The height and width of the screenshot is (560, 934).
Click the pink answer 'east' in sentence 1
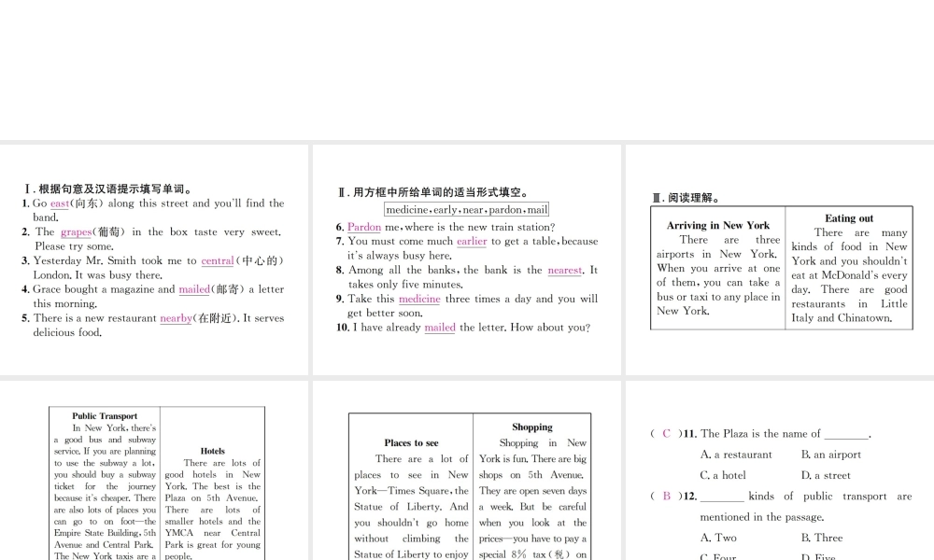click(x=60, y=203)
